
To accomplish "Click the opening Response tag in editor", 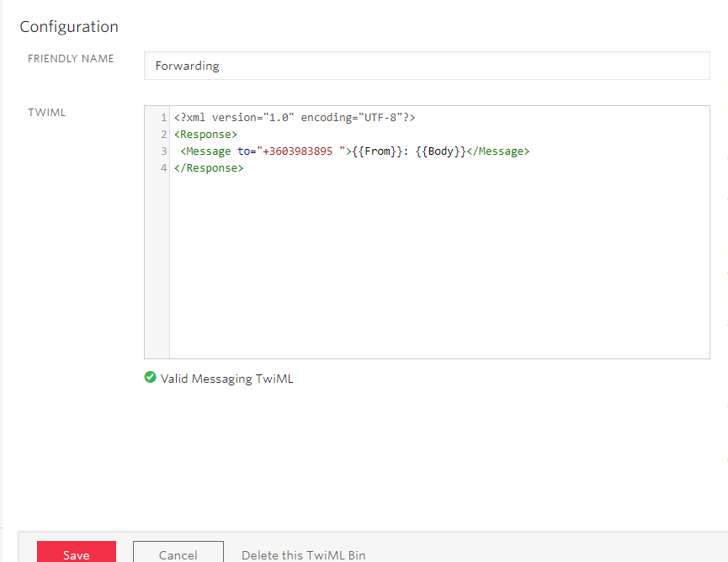I will (x=206, y=135).
